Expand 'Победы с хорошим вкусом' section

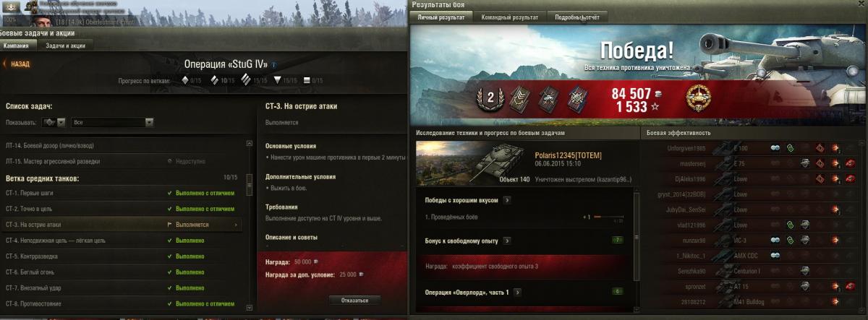(507, 200)
